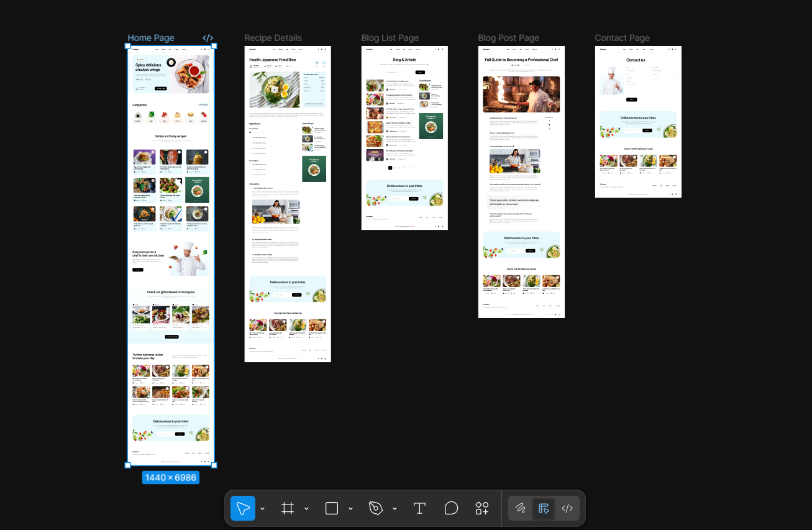The height and width of the screenshot is (530, 812).
Task: Switch to Dev Mode in the toolbar
Action: (567, 508)
